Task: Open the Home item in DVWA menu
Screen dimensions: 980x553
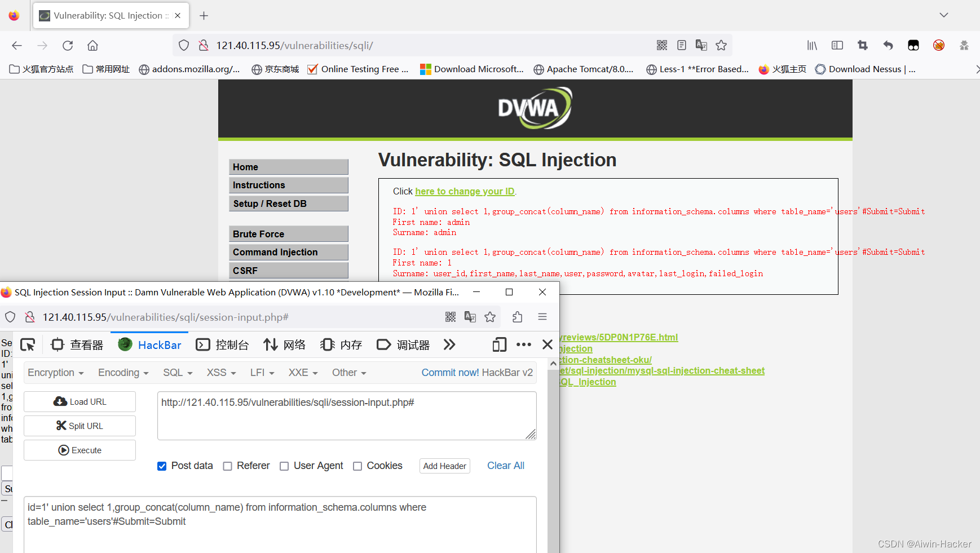Action: 289,167
